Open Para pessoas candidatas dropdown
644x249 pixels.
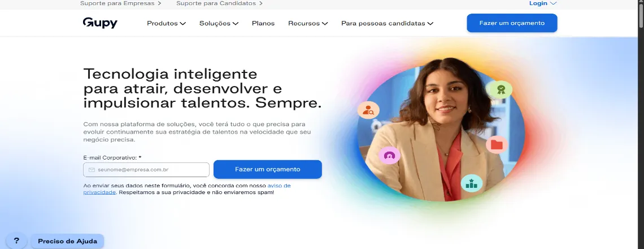[388, 23]
